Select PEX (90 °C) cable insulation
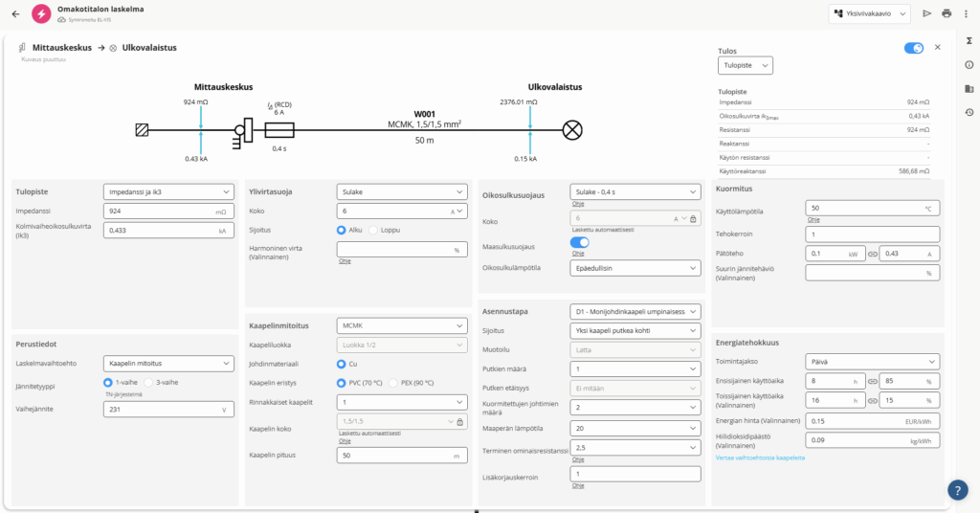Viewport: 980px width, 513px height. point(392,383)
